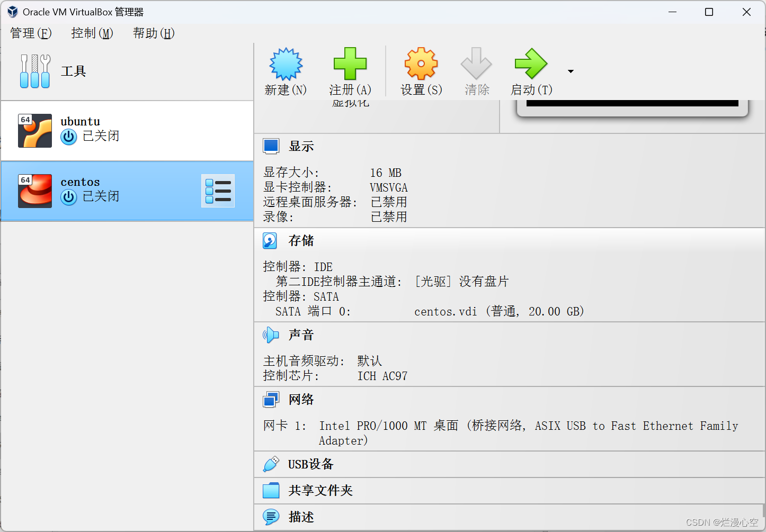Click the 显示 display section monitor icon
The height and width of the screenshot is (532, 766).
[271, 146]
